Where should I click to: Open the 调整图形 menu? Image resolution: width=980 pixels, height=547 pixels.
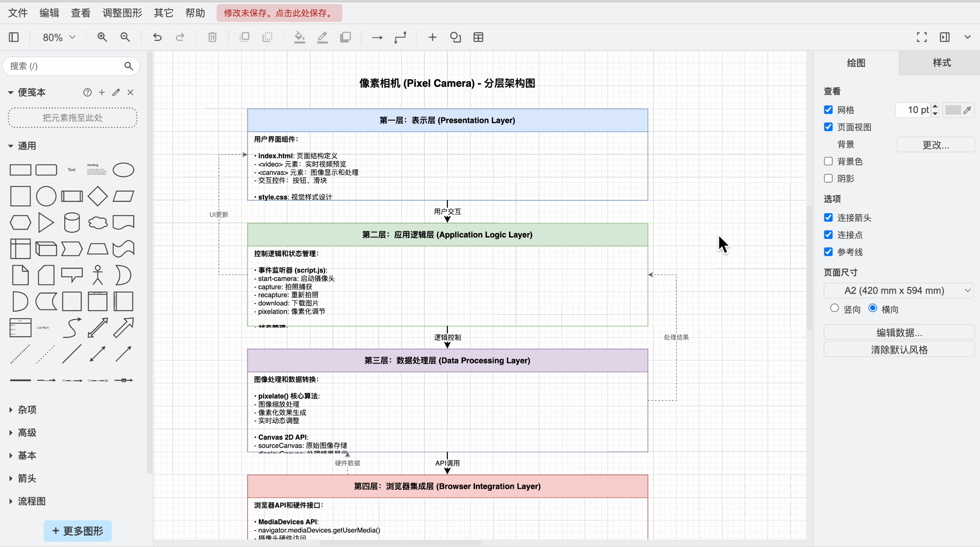click(122, 13)
